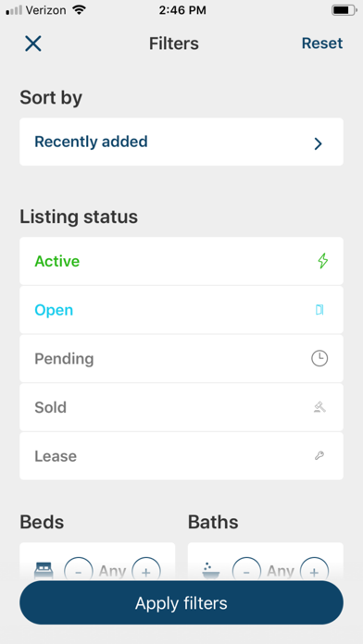Enable the Sold listing status filter
Viewport: 363px width, 644px height.
[181, 407]
